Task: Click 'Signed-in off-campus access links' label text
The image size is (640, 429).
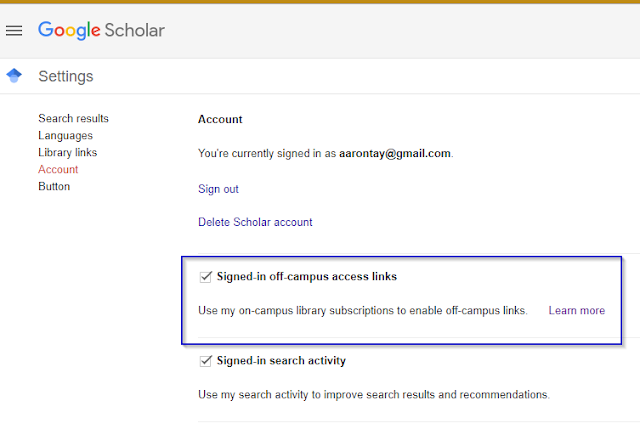Action: [x=307, y=277]
